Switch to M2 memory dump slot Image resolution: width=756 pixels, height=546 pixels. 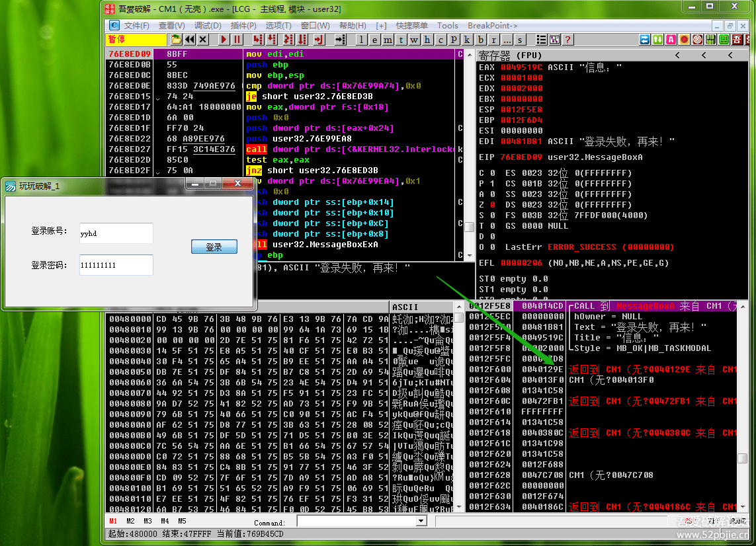130,522
